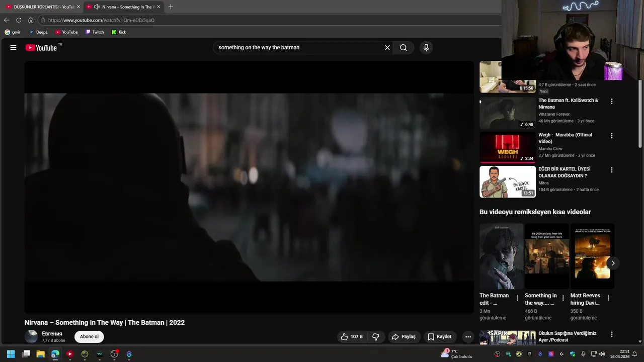Open the Kick bookmark

119,32
